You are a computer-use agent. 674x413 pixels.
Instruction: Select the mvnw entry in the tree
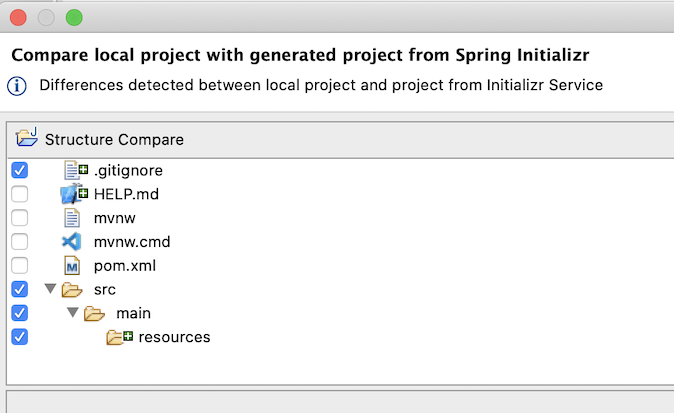coord(114,218)
